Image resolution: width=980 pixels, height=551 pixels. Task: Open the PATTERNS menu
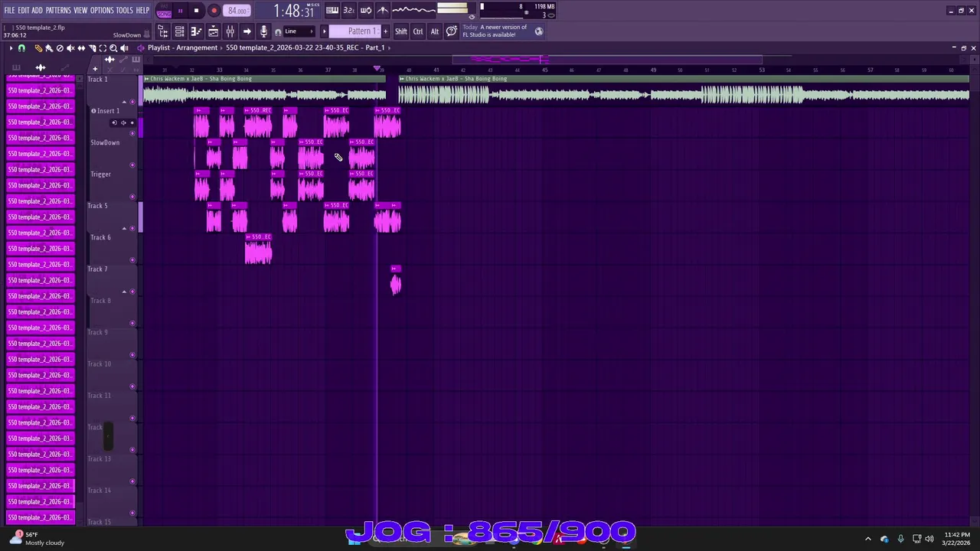click(x=58, y=10)
